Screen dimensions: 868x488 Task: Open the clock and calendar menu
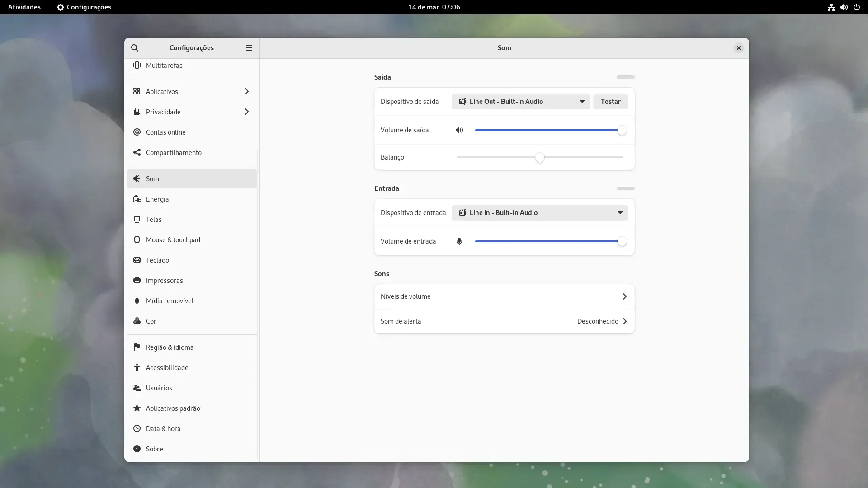coord(434,7)
